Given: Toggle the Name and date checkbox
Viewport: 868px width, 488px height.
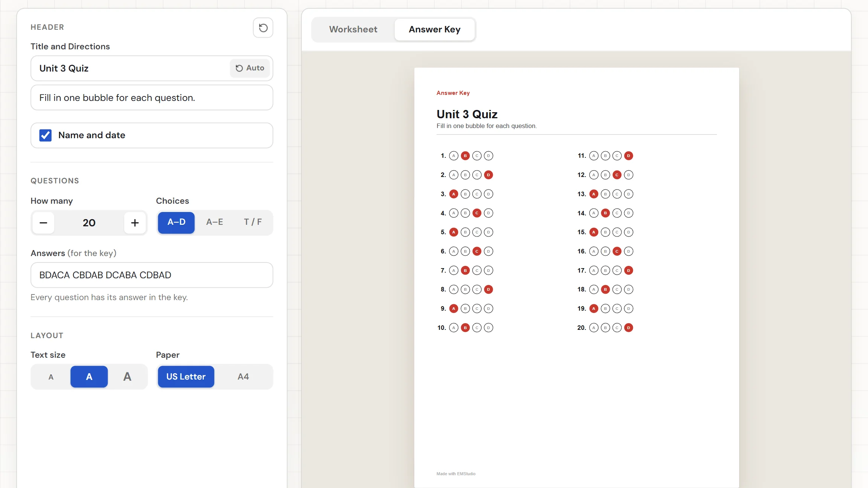Looking at the screenshot, I should click(46, 135).
